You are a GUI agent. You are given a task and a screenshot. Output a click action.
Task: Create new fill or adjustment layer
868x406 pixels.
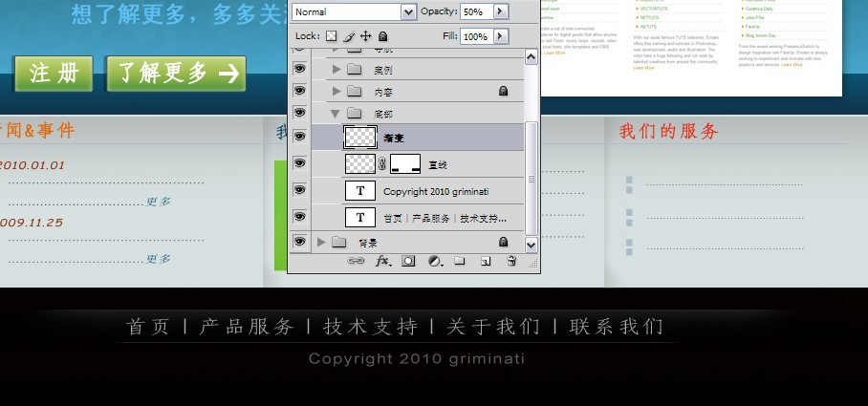tap(436, 261)
